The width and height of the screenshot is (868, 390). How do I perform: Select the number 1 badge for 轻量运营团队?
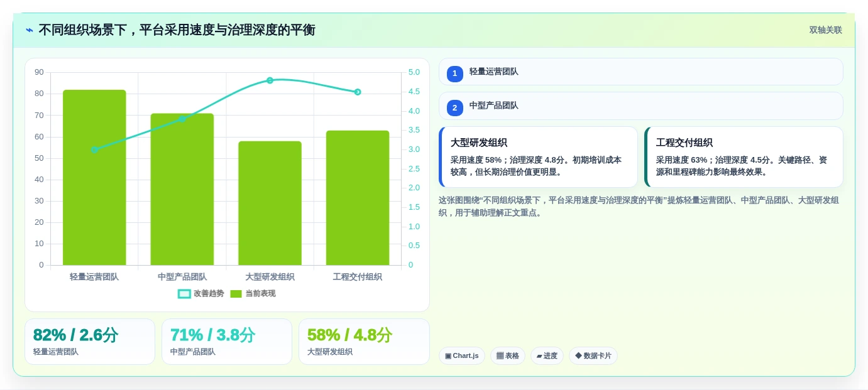pyautogui.click(x=455, y=73)
